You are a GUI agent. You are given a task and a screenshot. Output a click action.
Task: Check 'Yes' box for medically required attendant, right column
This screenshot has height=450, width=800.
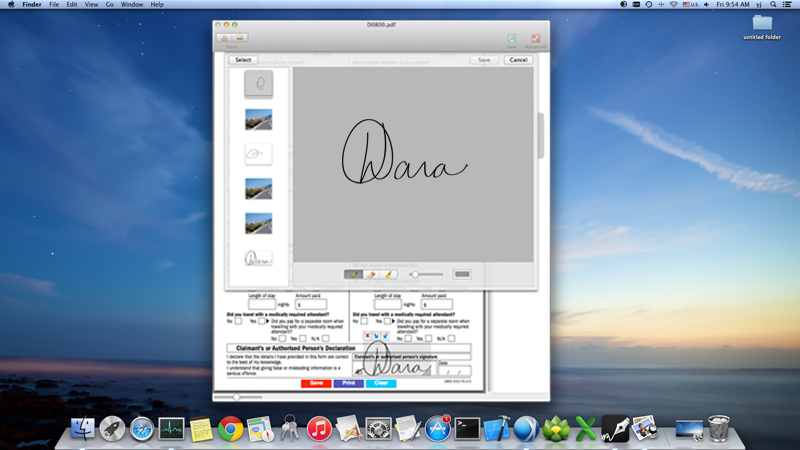(x=387, y=321)
